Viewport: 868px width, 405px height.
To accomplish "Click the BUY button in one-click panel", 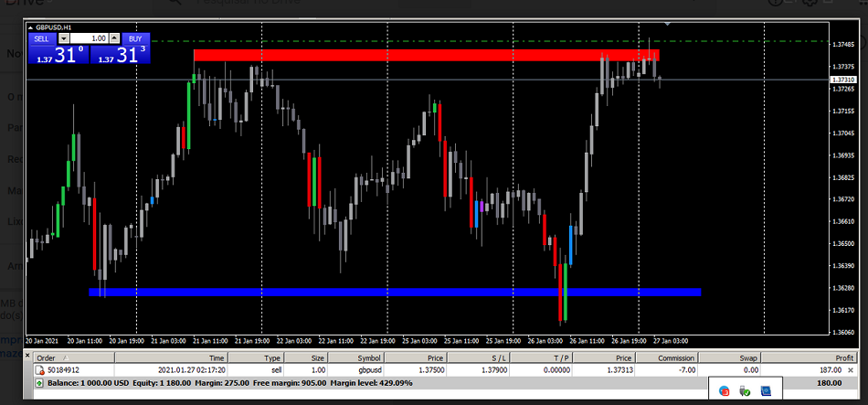I will pos(134,39).
